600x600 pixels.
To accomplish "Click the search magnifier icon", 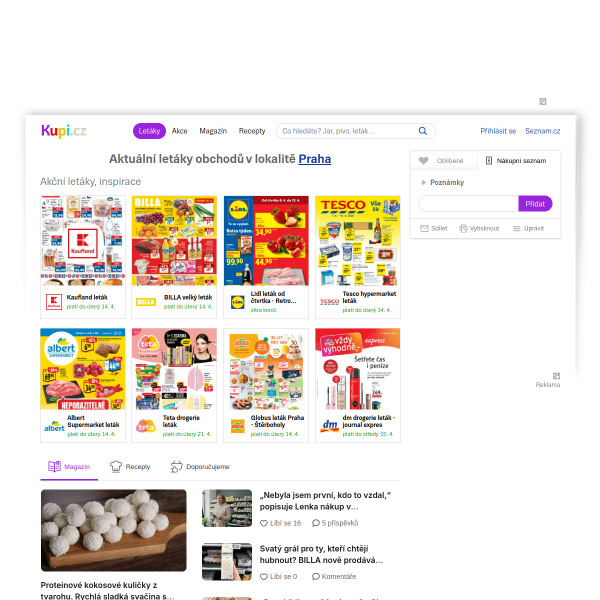I will pos(422,131).
